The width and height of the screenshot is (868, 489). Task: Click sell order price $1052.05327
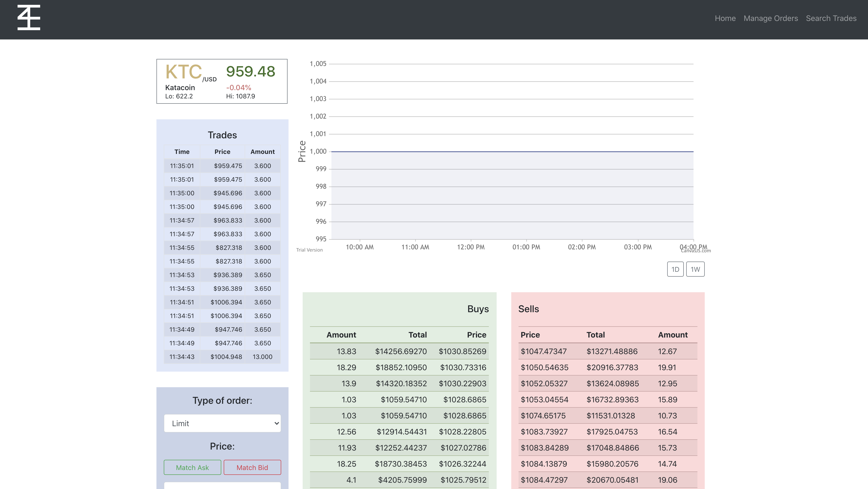point(544,384)
